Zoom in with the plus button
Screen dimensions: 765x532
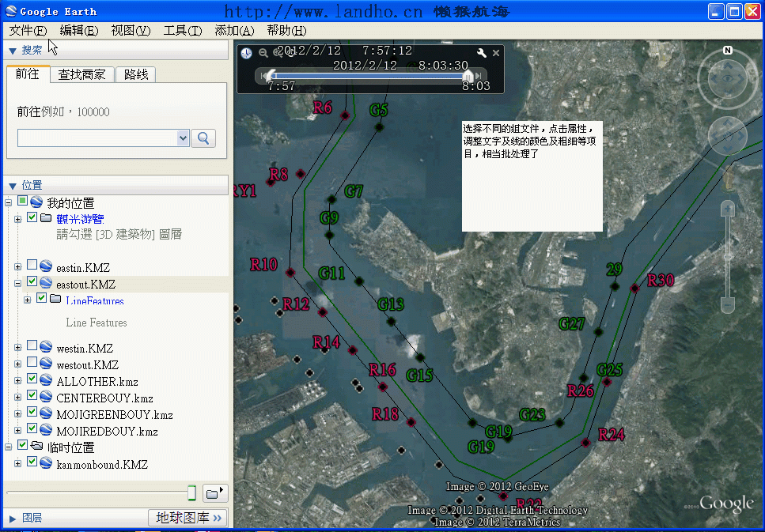click(x=728, y=209)
